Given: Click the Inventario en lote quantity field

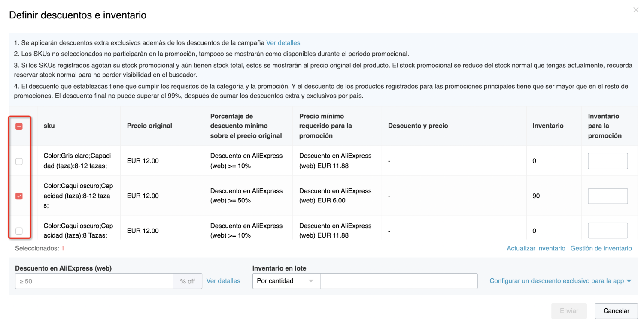Looking at the screenshot, I should click(398, 281).
